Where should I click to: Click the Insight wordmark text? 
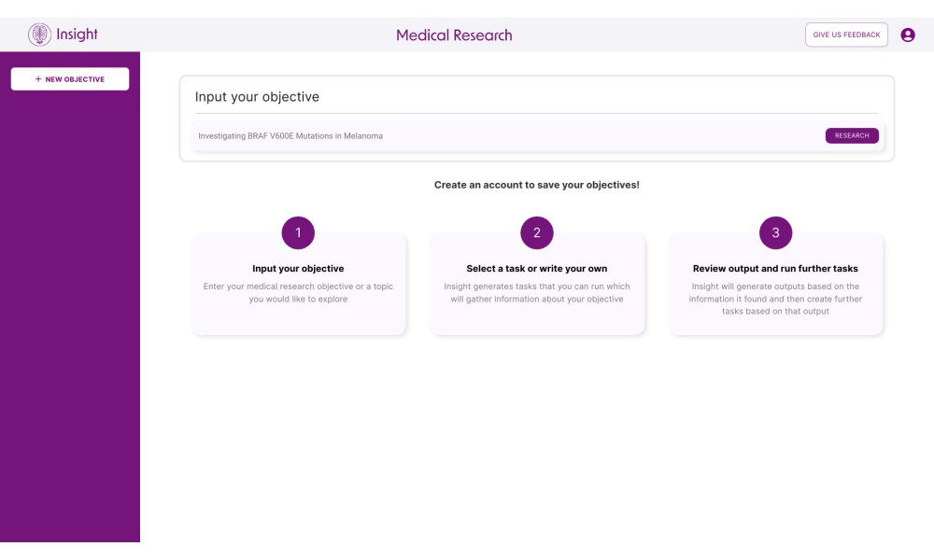tap(77, 35)
